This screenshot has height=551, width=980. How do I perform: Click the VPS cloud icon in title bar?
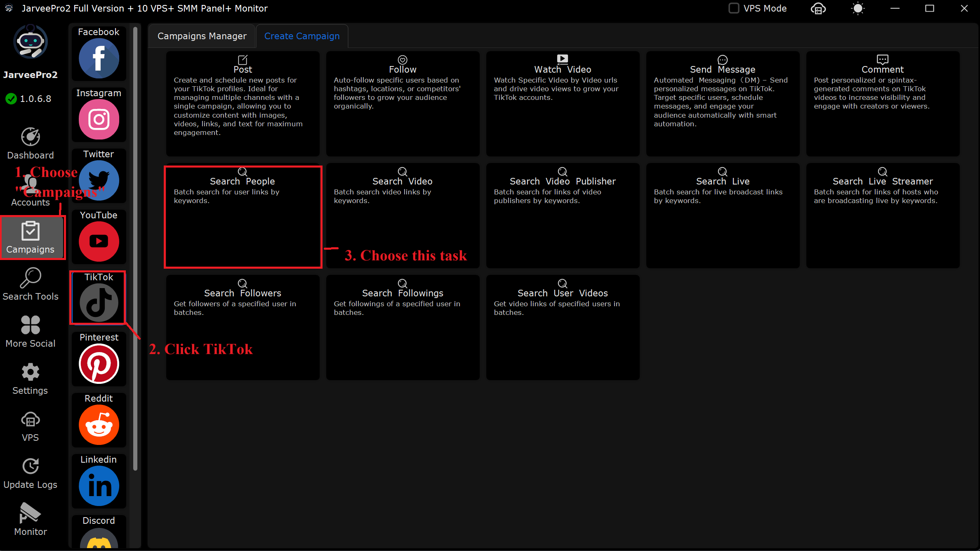coord(818,9)
